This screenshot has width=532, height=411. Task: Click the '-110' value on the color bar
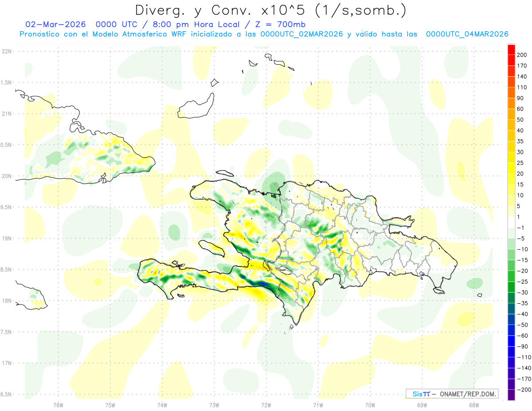tap(524, 357)
